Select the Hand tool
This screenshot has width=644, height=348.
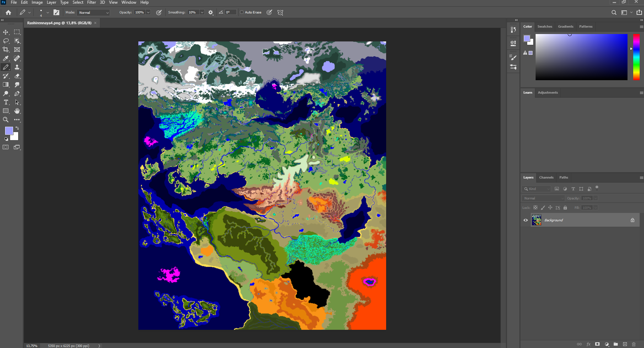pos(17,111)
